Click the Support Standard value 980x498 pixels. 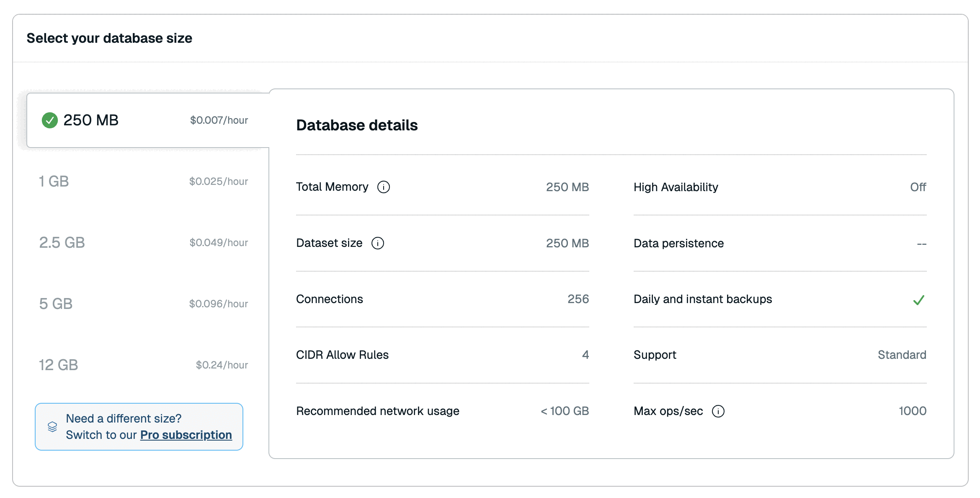click(x=902, y=355)
